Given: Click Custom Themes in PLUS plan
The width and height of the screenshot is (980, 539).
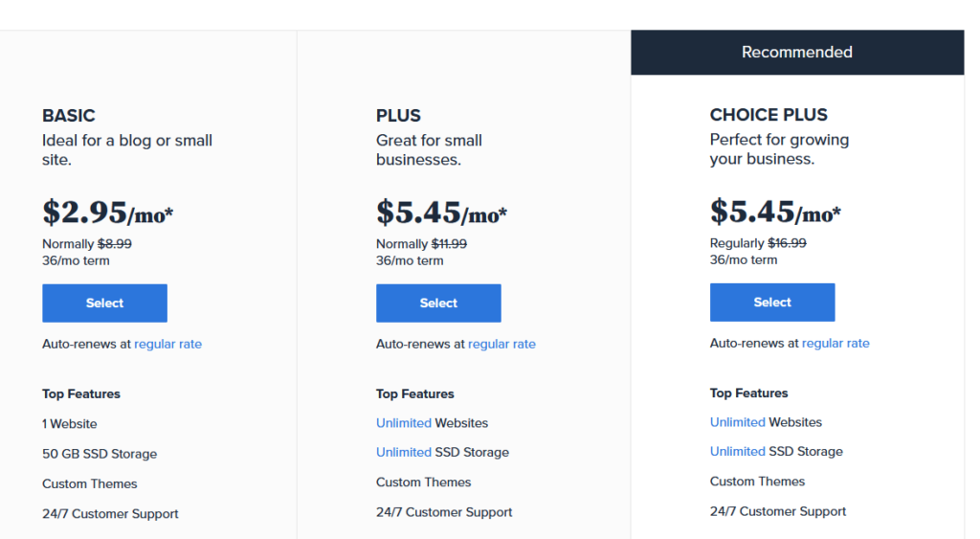Looking at the screenshot, I should (423, 483).
